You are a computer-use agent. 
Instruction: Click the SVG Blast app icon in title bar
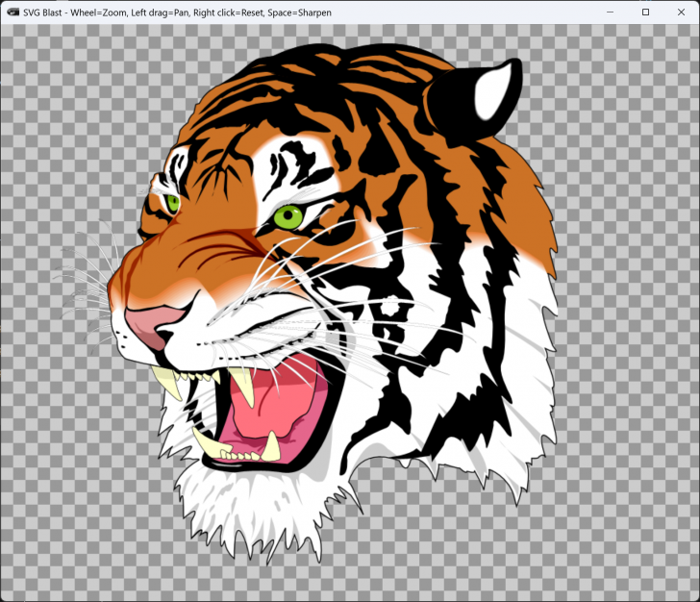(13, 13)
